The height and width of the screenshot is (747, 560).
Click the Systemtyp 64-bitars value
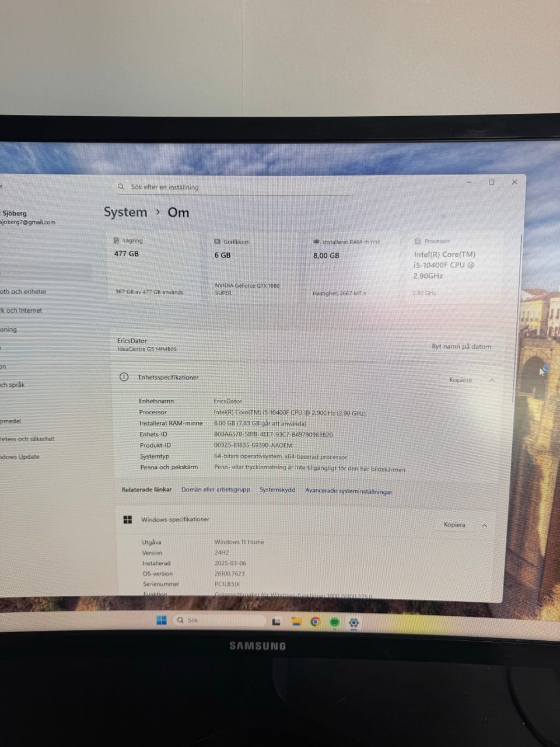[x=280, y=457]
